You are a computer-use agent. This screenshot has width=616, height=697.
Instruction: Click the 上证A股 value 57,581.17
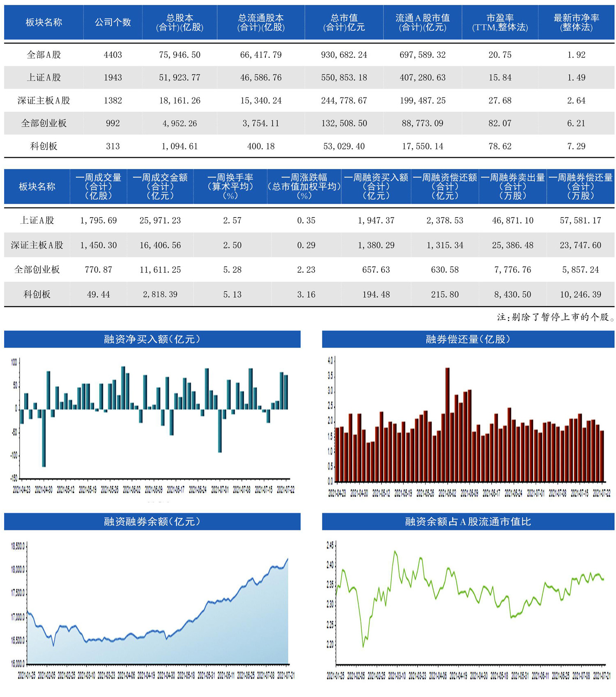pyautogui.click(x=580, y=220)
